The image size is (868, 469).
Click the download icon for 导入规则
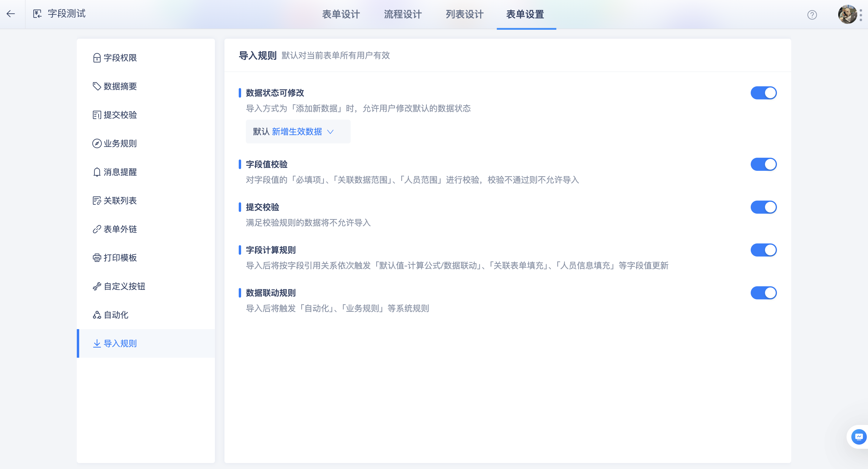tap(97, 343)
